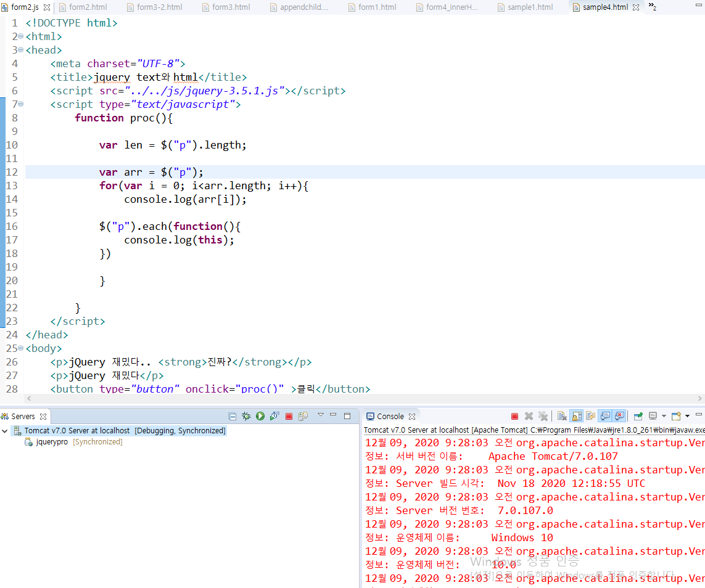Open display selected console dropdown arrow
The image size is (705, 588).
coord(664,417)
